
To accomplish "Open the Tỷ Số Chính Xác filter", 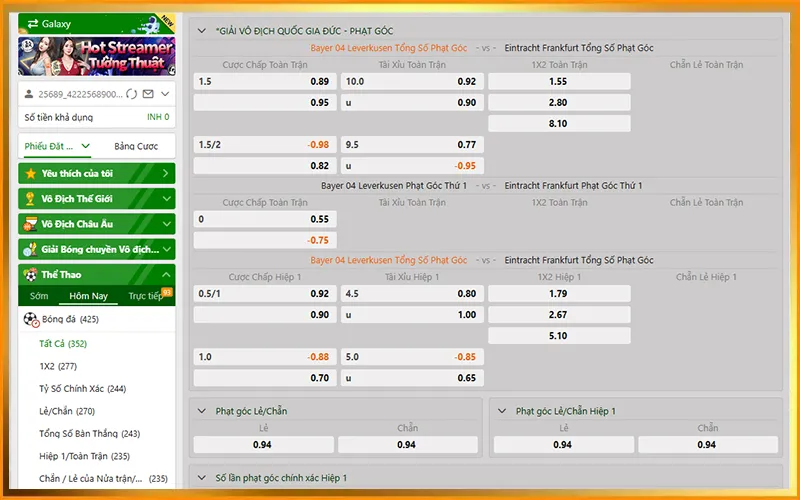I will [x=82, y=388].
